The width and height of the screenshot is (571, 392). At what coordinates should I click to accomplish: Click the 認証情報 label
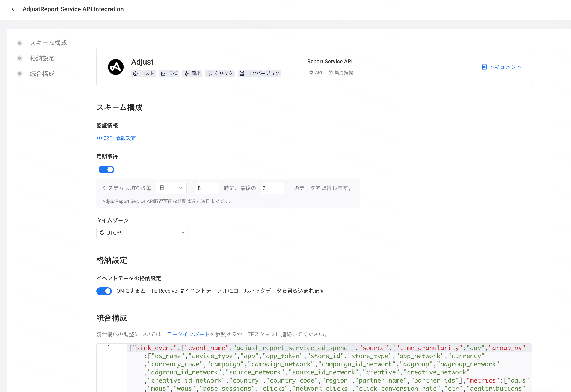click(107, 125)
